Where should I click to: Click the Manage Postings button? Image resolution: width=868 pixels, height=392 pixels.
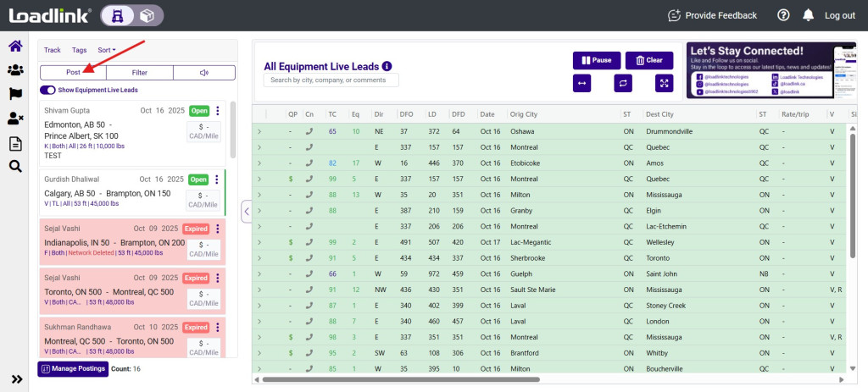coord(72,369)
